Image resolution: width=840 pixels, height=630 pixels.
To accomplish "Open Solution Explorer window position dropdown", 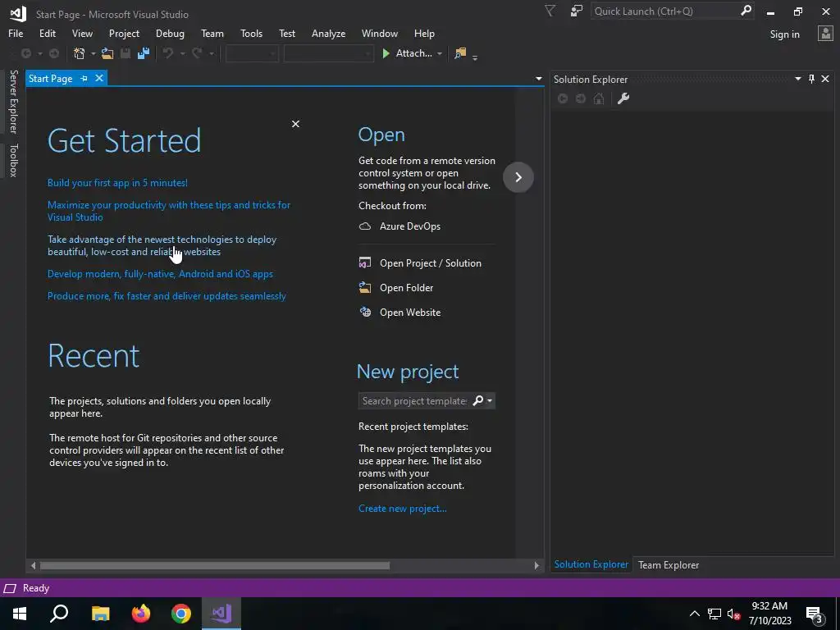I will [797, 79].
